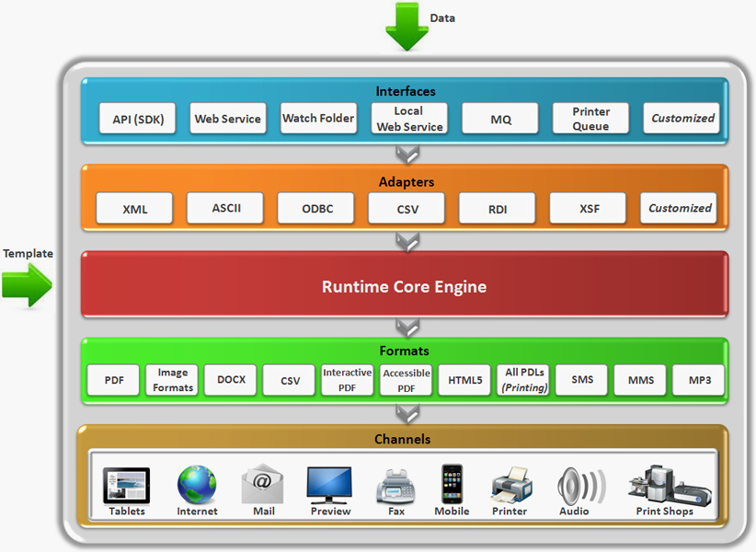Click the Tablets channel icon
The image size is (756, 552).
coord(126,486)
